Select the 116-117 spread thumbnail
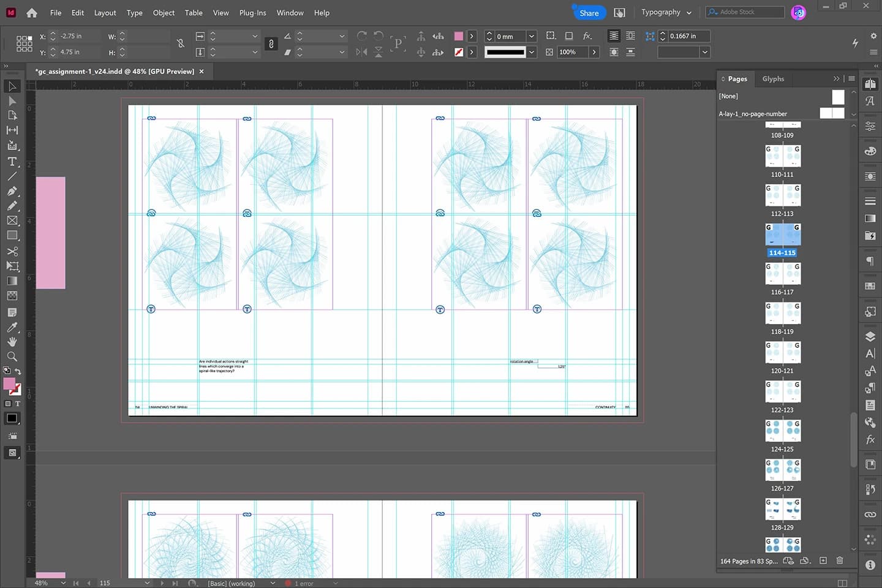 (x=783, y=274)
